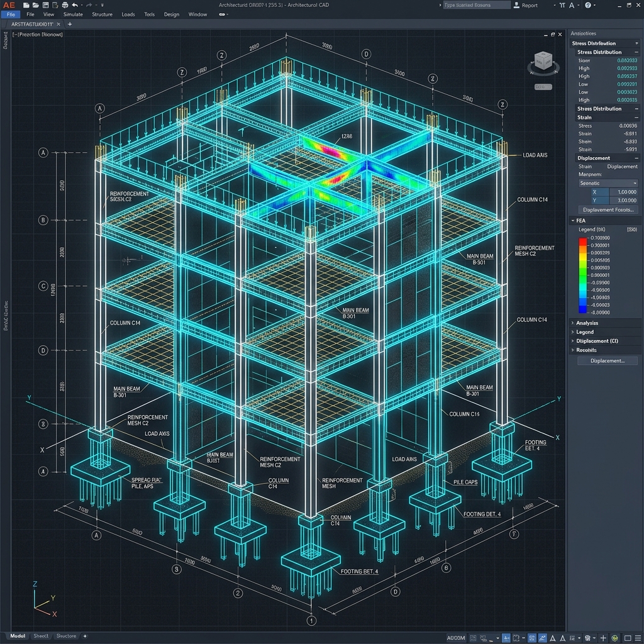Click the second annotation scale A icon
Screen dimensions: 644x644
coord(562,638)
